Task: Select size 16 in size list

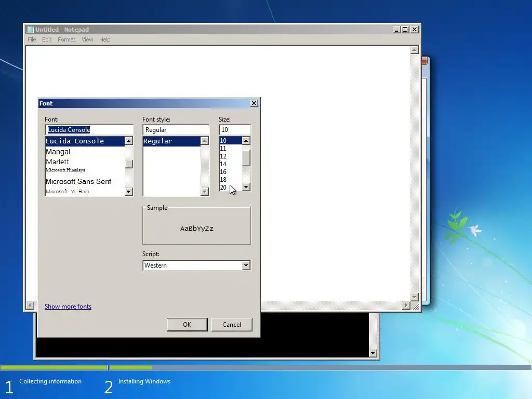Action: pos(230,171)
